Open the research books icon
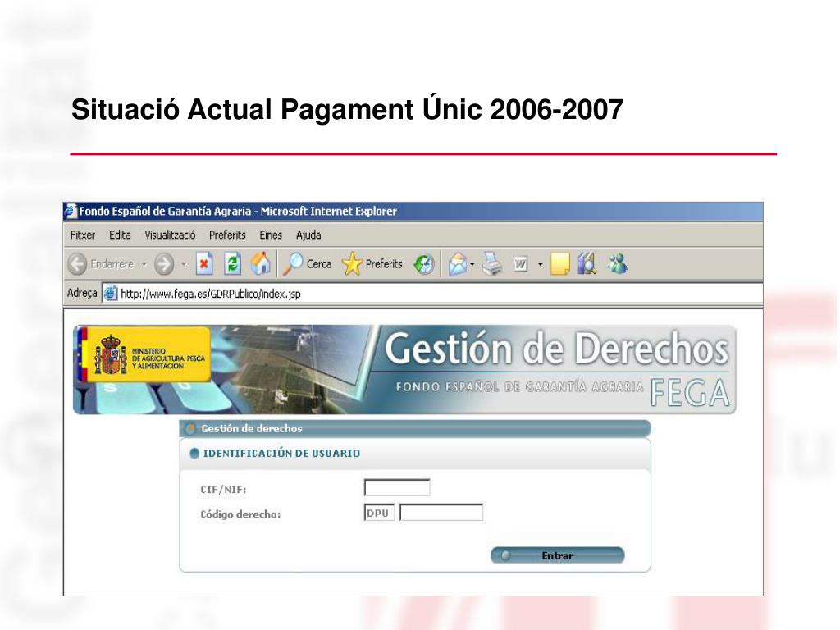This screenshot has width=840, height=630. [x=587, y=263]
